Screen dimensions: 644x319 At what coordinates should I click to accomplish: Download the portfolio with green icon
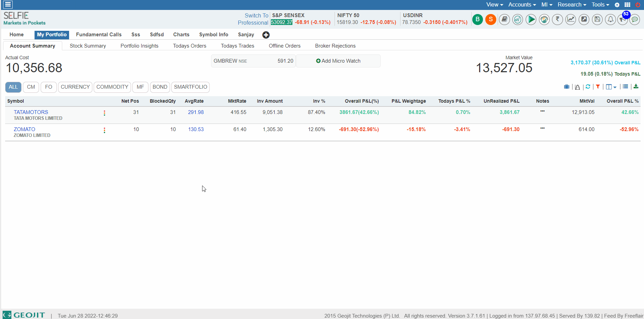tap(636, 86)
